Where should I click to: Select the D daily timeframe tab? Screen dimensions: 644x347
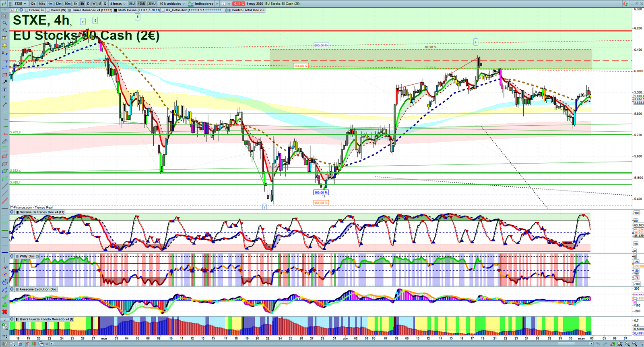[88, 4]
